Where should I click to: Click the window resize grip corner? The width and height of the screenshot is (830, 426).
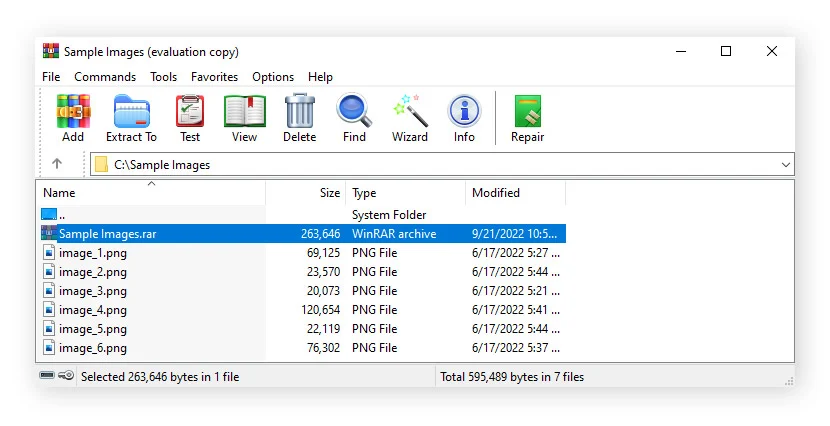(789, 380)
